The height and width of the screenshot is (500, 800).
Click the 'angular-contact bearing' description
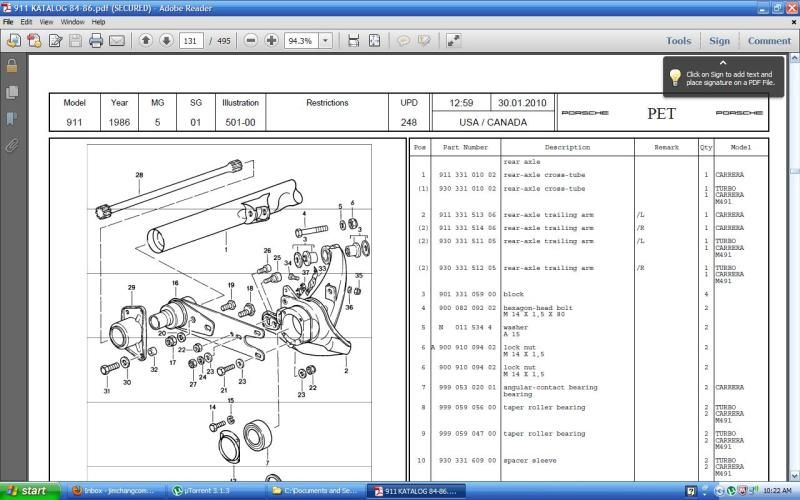[551, 388]
